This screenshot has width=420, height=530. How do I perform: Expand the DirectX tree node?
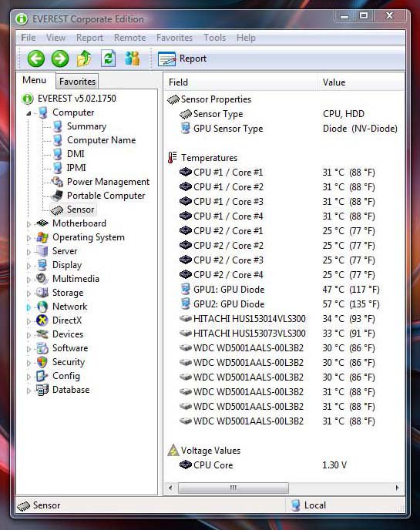click(x=29, y=320)
